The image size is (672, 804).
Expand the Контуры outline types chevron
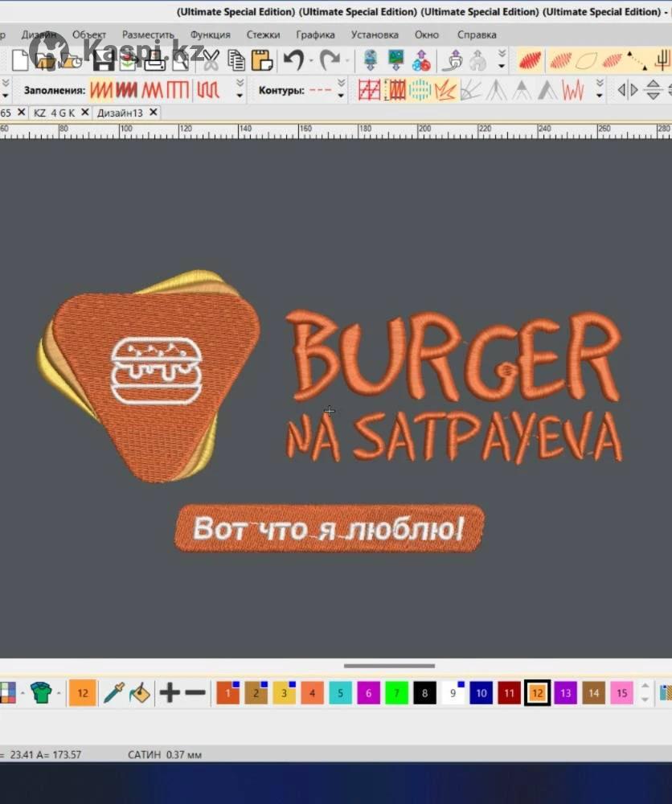[341, 89]
